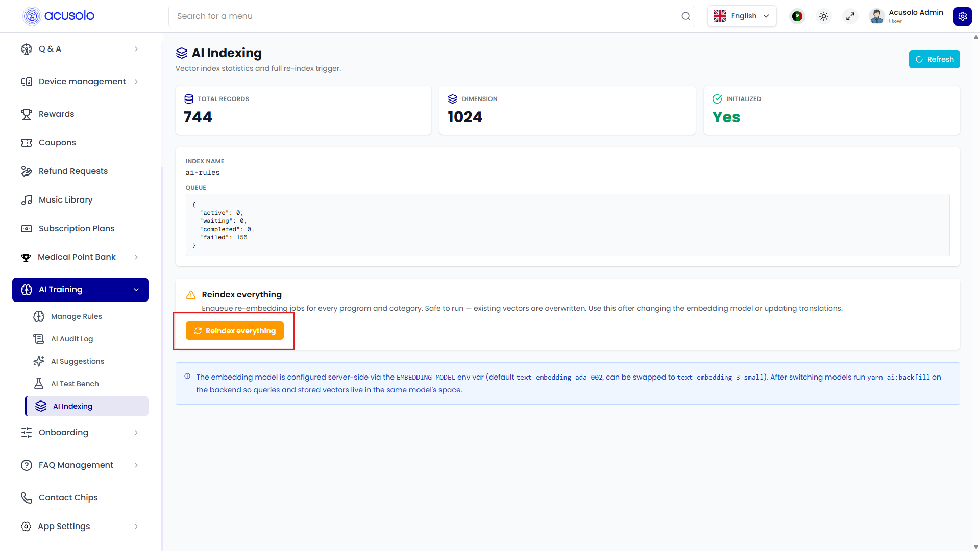This screenshot has height=551, width=980.
Task: Click the info icon in the embedding note
Action: pyautogui.click(x=187, y=377)
